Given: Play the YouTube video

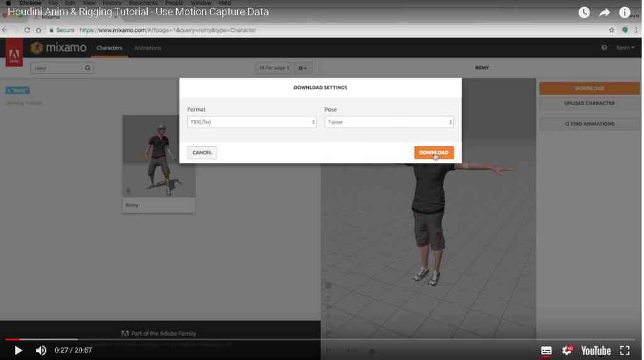Looking at the screenshot, I should pos(18,351).
